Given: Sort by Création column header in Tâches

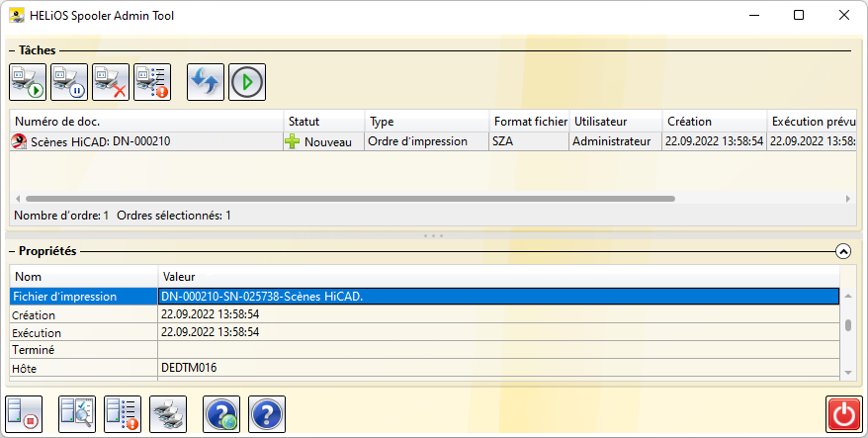Looking at the screenshot, I should 715,122.
